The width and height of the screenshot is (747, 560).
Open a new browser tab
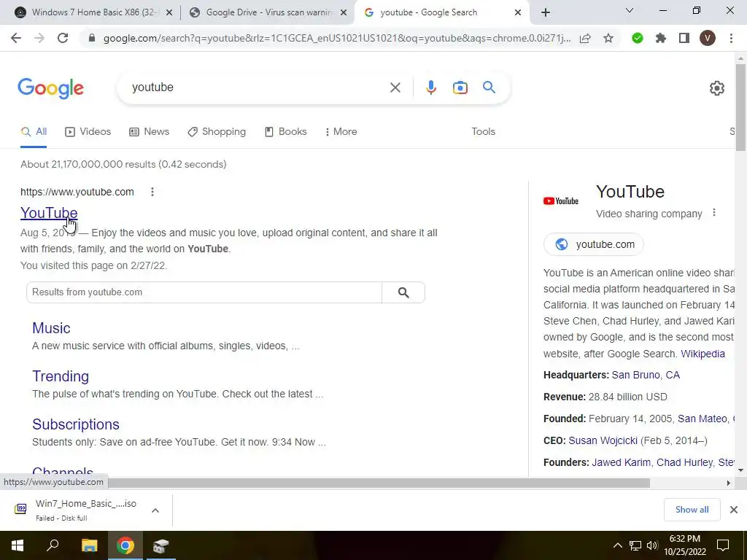546,12
